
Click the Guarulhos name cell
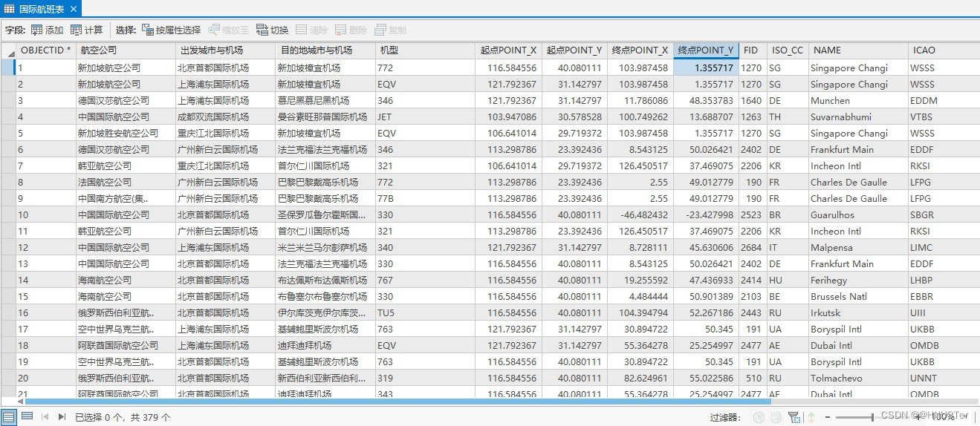[858, 214]
